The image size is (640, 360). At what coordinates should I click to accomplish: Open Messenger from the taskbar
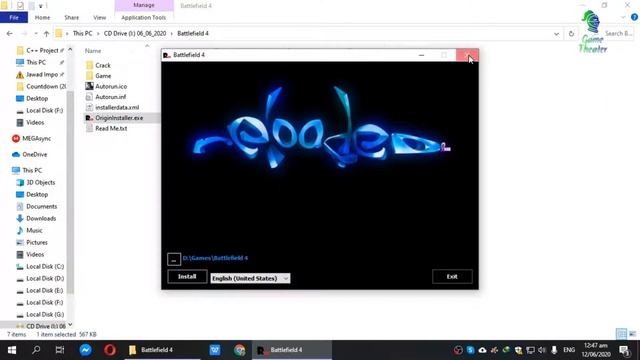coord(85,350)
